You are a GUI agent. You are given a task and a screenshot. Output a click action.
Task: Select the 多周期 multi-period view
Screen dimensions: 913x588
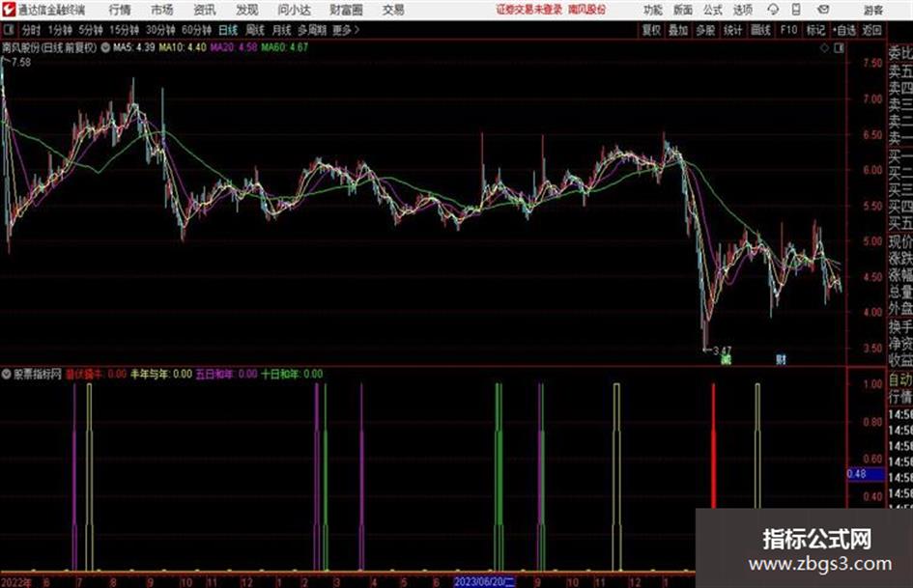(312, 30)
